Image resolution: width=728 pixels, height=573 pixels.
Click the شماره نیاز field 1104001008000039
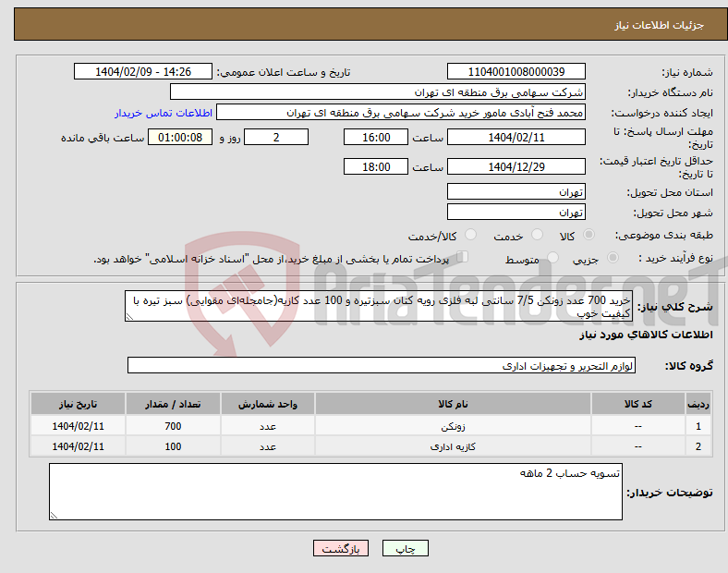(x=516, y=71)
